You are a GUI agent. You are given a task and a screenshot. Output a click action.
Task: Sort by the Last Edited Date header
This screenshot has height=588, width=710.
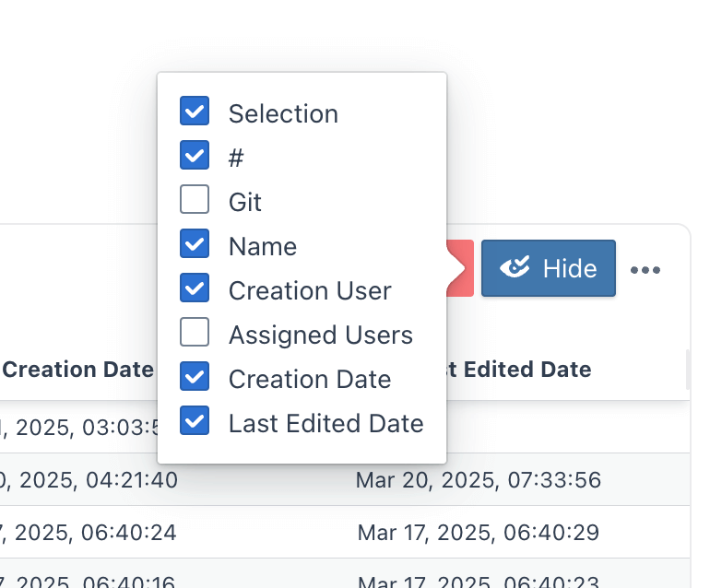coord(521,370)
